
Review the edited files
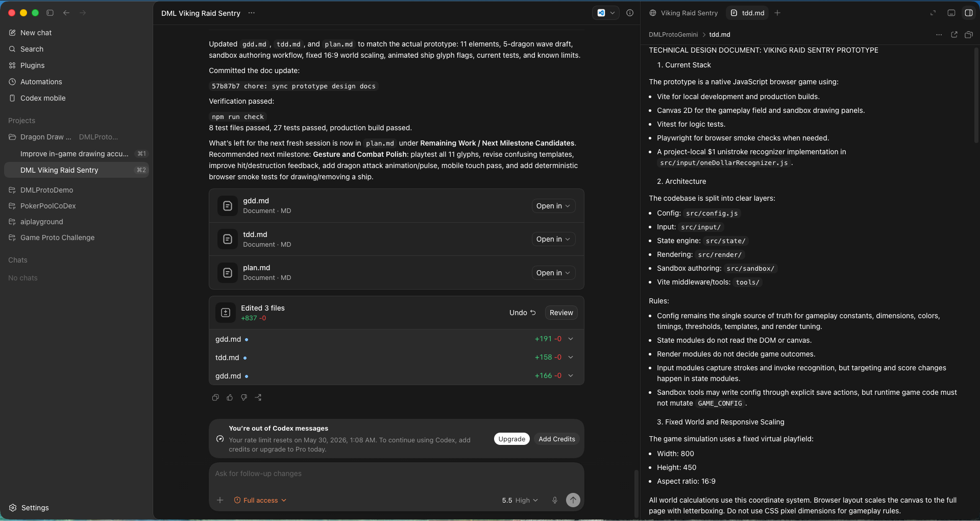tap(561, 313)
